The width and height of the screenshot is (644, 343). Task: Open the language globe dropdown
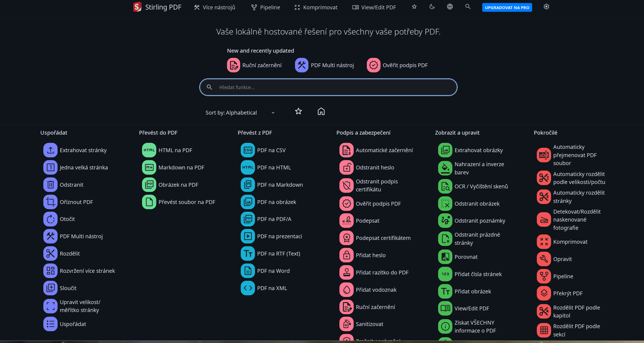(450, 7)
